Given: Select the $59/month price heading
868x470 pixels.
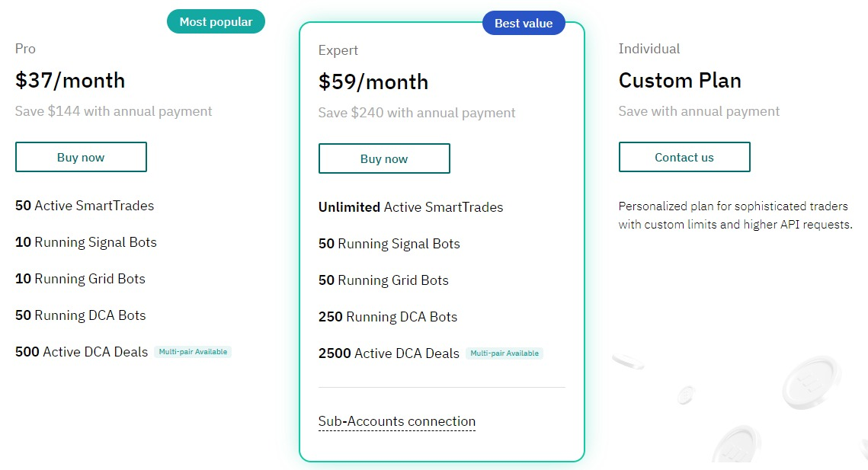Looking at the screenshot, I should point(373,82).
